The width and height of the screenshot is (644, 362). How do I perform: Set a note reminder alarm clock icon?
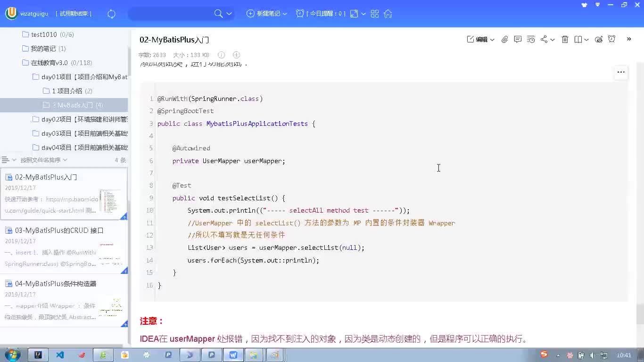pos(612,39)
